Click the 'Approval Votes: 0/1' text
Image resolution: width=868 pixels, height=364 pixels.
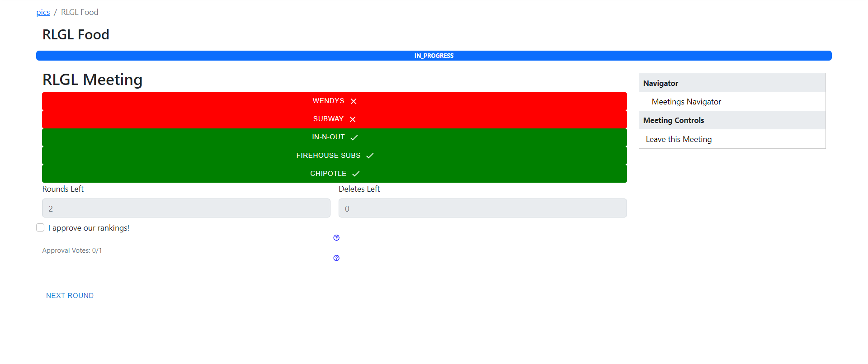(x=72, y=251)
